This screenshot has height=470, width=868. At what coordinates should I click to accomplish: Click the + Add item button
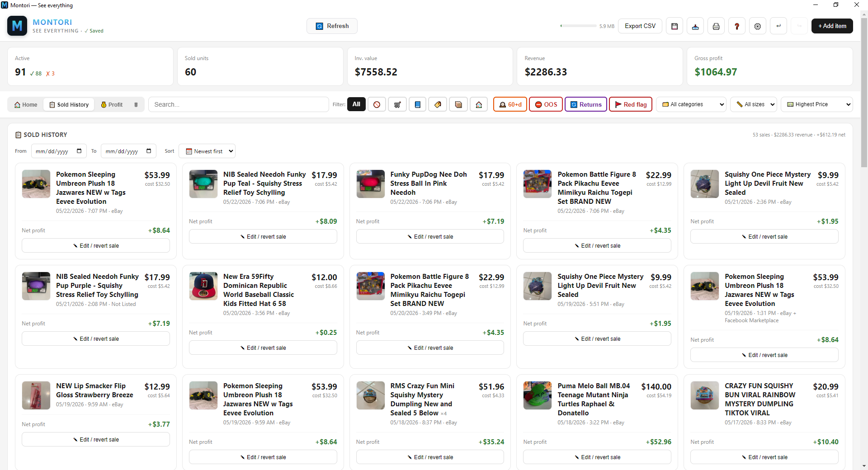coord(832,26)
